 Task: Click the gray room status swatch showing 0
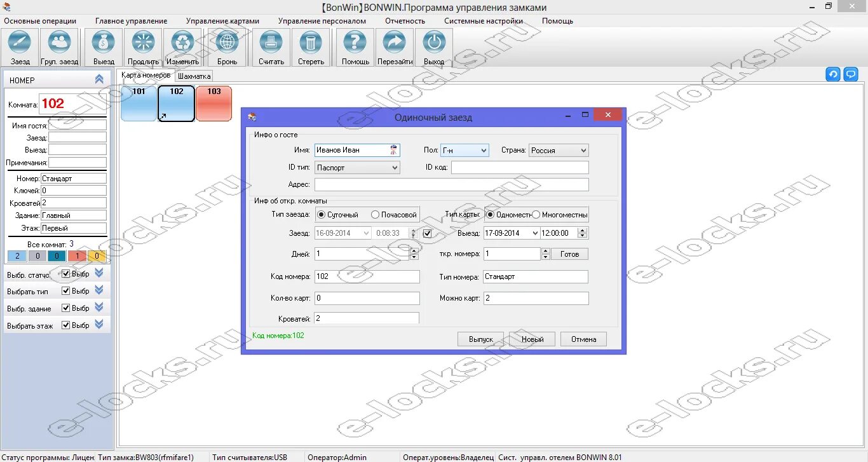pyautogui.click(x=37, y=256)
